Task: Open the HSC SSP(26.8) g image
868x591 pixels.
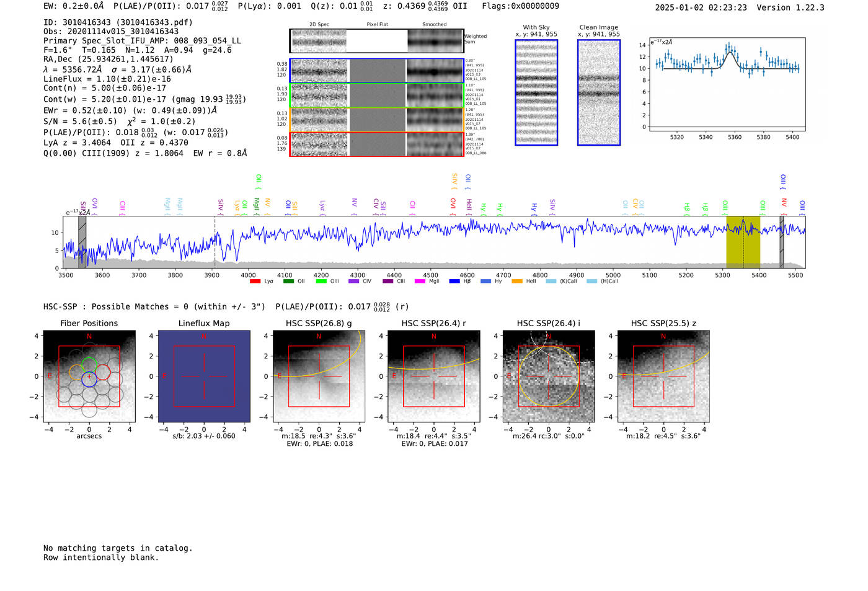Action: click(x=319, y=376)
